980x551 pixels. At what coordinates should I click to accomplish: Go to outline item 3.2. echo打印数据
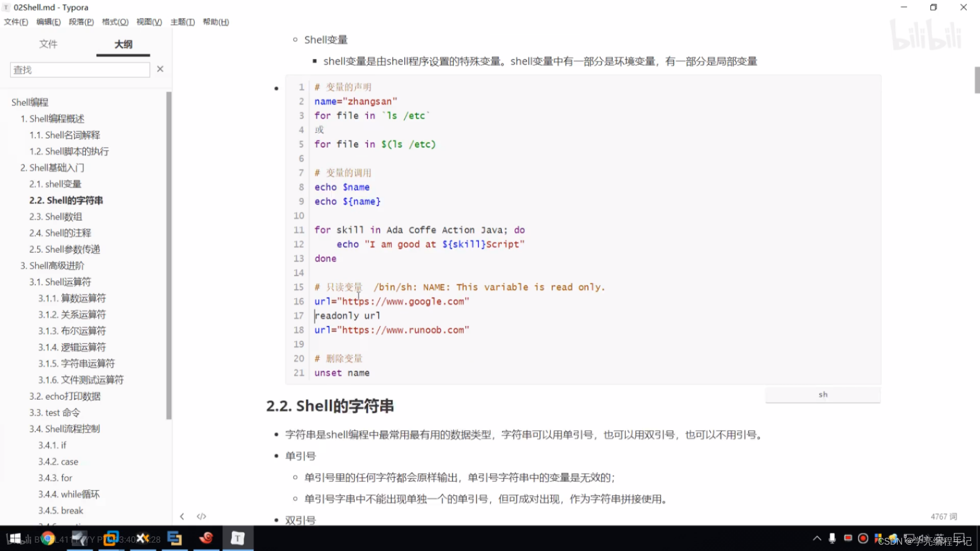point(65,396)
